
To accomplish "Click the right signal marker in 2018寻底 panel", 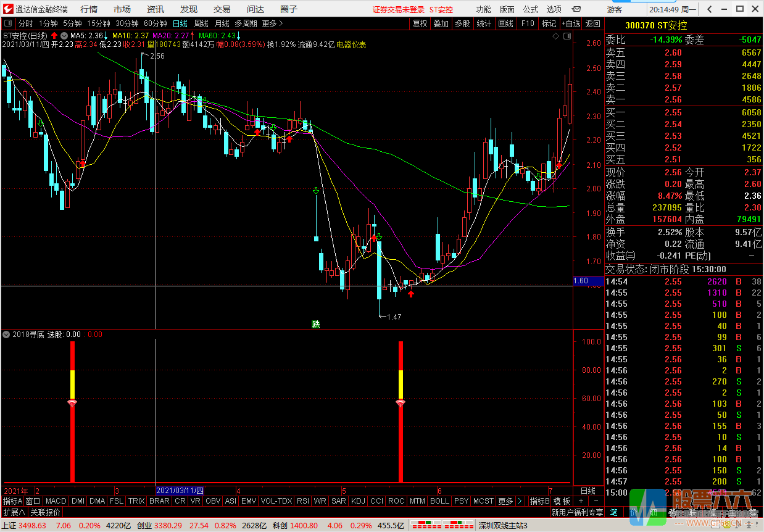I will click(x=401, y=403).
